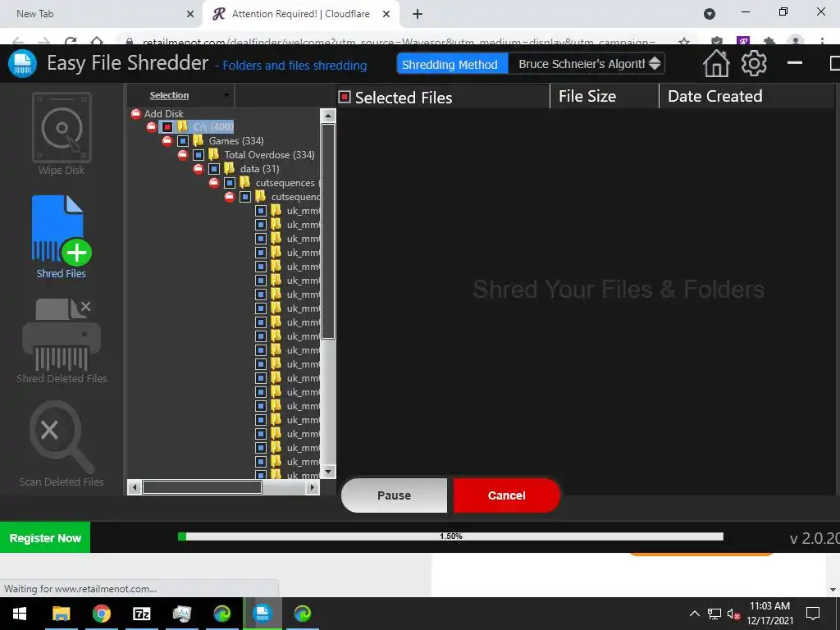Open a new browser tab with the plus
This screenshot has width=840, height=630.
pos(418,14)
